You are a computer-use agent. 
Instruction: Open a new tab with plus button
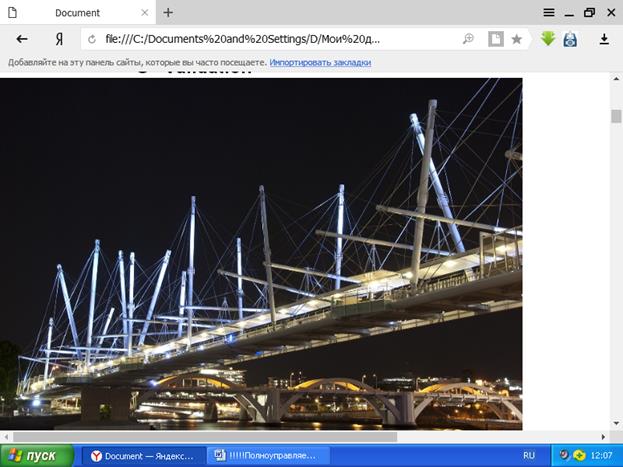pyautogui.click(x=168, y=13)
